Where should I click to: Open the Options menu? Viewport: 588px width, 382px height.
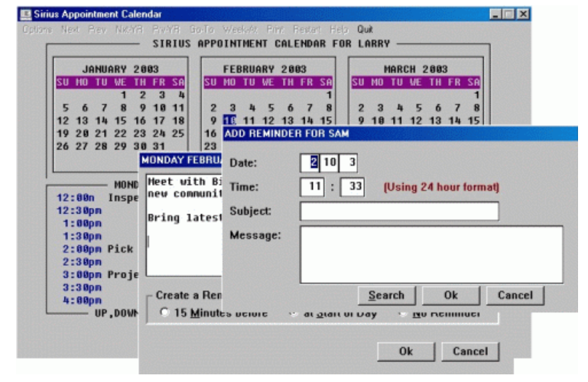37,29
